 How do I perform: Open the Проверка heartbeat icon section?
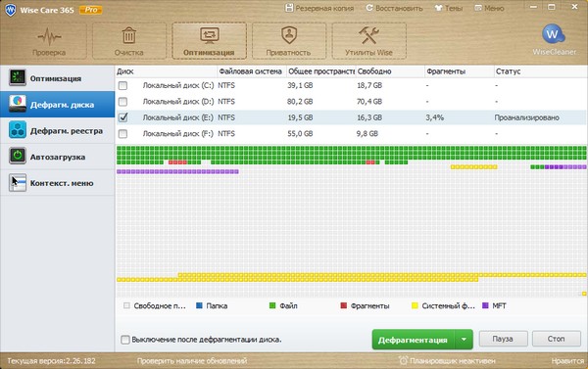[x=49, y=37]
